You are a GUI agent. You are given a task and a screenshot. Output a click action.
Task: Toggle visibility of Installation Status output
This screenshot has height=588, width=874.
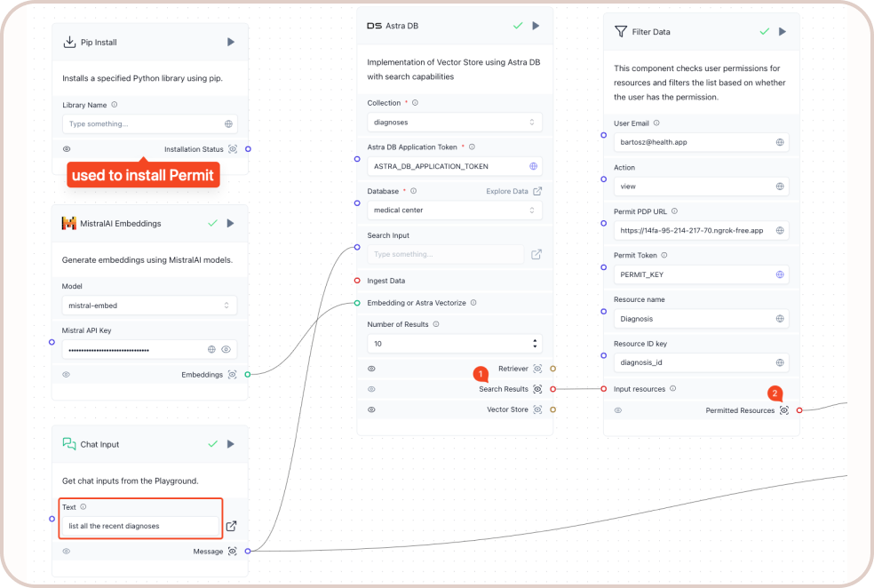(x=67, y=149)
